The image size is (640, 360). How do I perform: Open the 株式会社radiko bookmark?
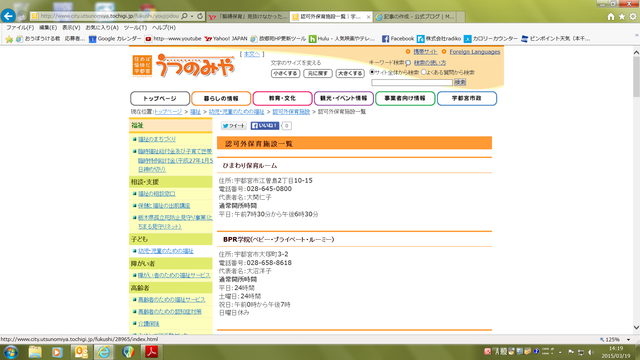click(x=439, y=39)
